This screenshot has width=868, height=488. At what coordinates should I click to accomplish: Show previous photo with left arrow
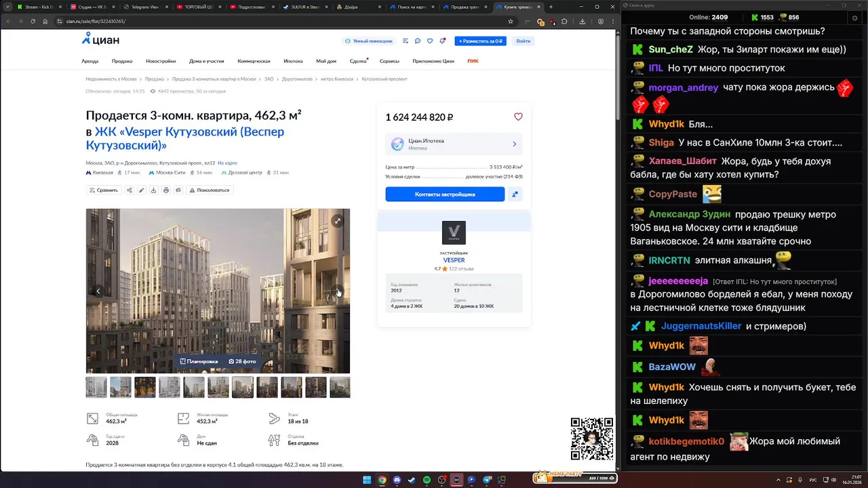pyautogui.click(x=98, y=291)
